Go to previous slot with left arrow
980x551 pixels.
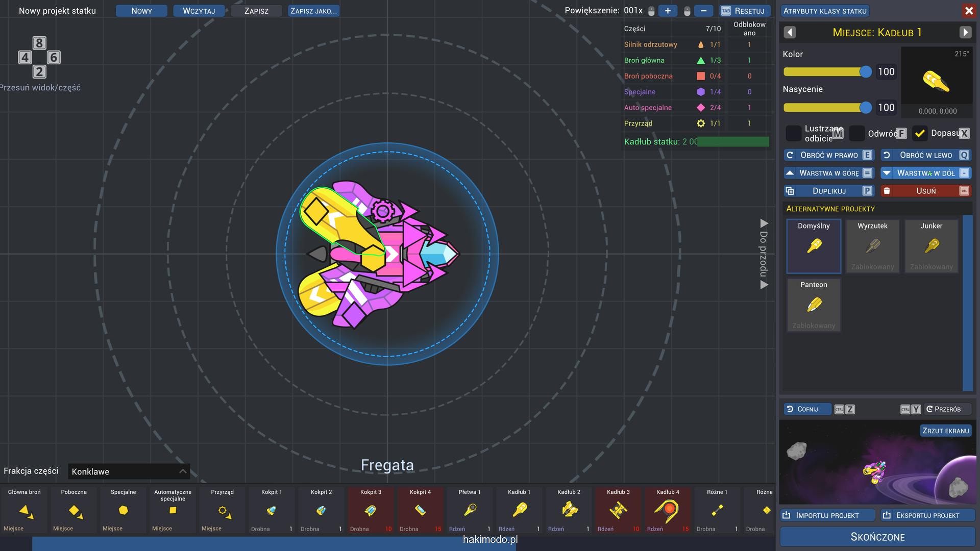click(790, 33)
